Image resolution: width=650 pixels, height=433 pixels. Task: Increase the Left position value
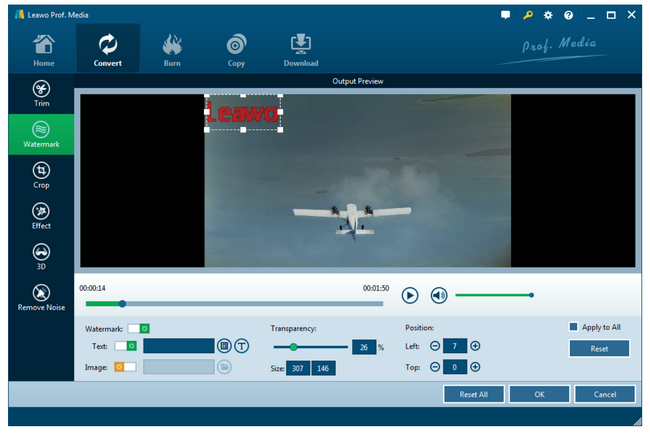click(x=475, y=345)
